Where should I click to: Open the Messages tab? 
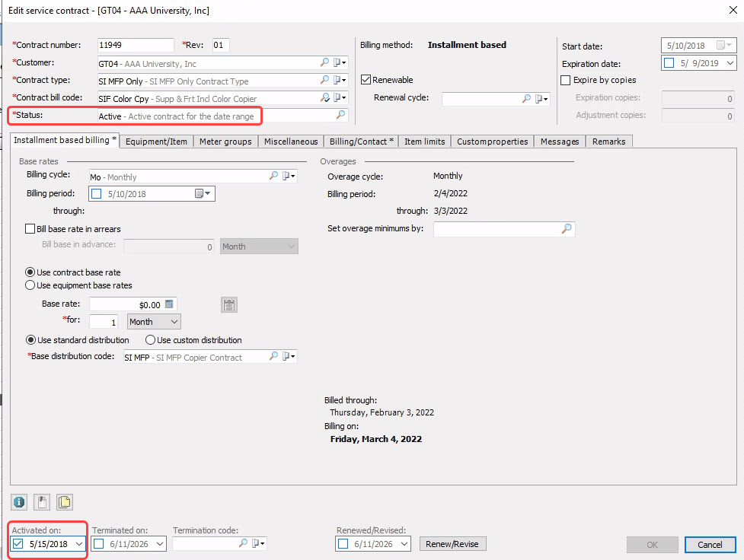(560, 142)
